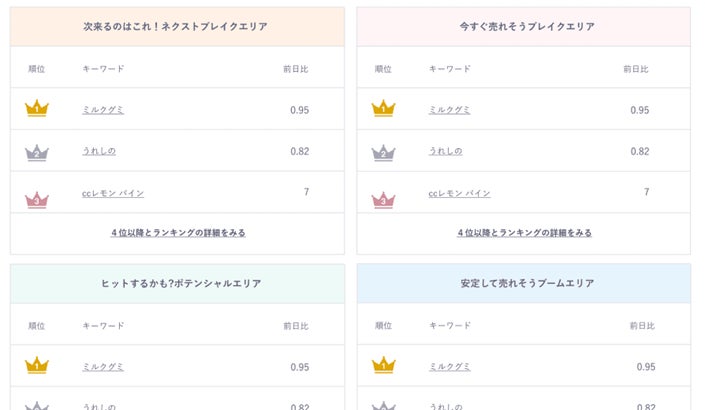View ranking details link in 今すぐ売れそうブレイクエリア
This screenshot has height=410, width=705.
click(x=524, y=233)
